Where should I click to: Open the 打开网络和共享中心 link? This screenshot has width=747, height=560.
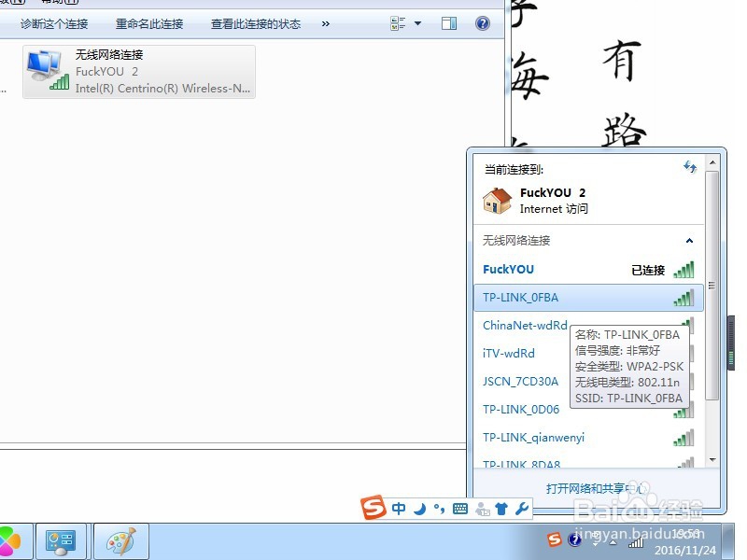(596, 488)
